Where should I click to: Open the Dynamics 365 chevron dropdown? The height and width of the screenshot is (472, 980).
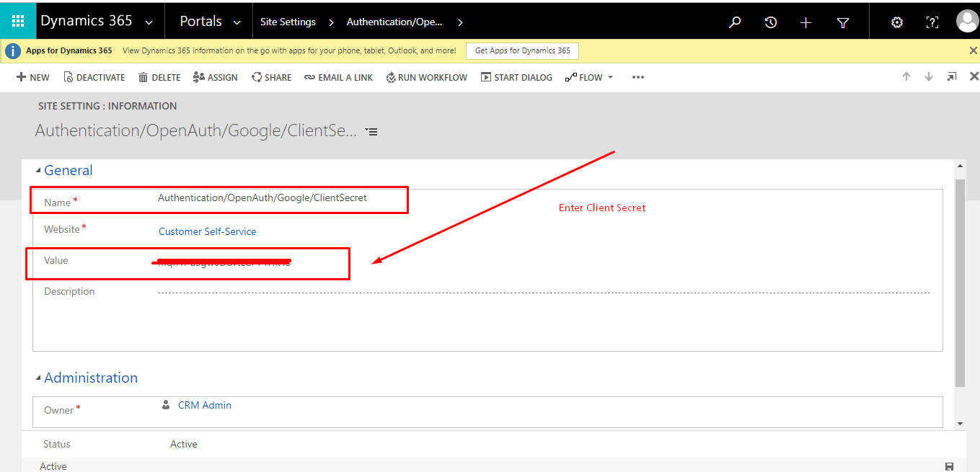pos(149,21)
